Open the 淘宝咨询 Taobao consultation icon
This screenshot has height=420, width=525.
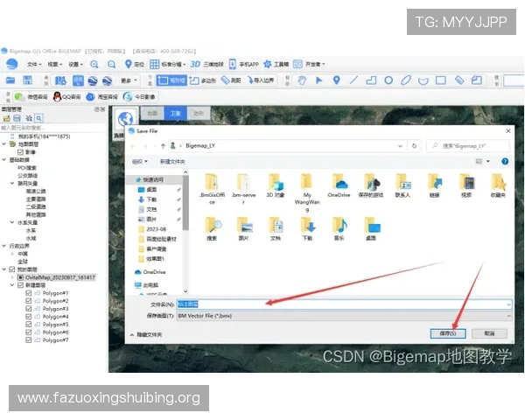[x=104, y=96]
